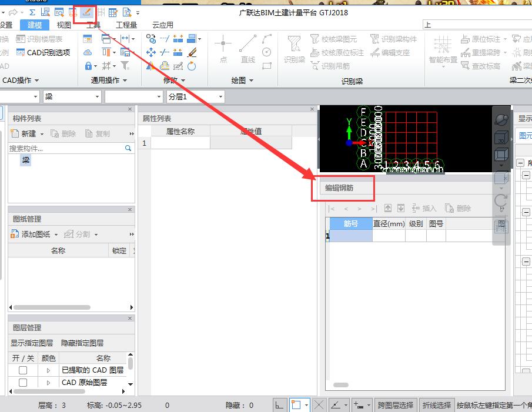
Task: Click the table-edit icon in quick toolbar
Action: coord(113,12)
